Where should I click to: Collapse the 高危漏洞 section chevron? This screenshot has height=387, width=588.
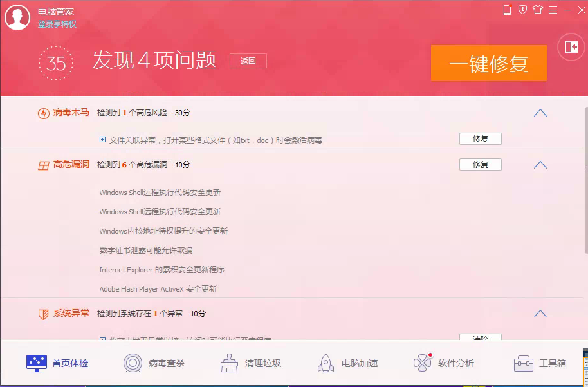click(540, 165)
